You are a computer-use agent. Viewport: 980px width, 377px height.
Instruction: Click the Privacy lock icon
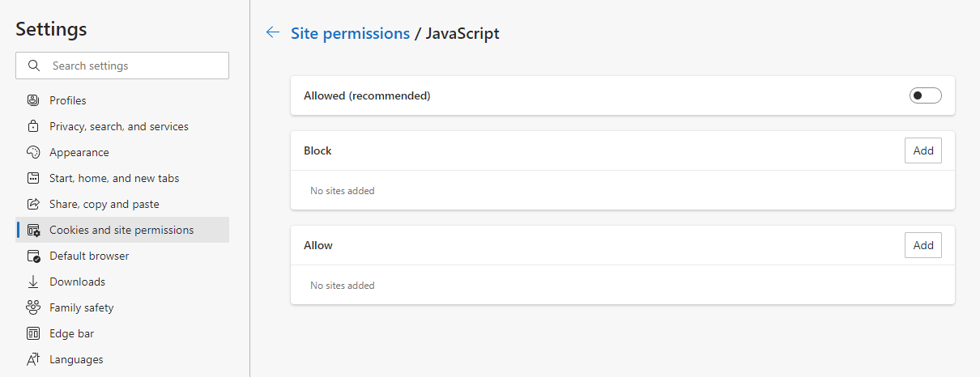tap(33, 126)
